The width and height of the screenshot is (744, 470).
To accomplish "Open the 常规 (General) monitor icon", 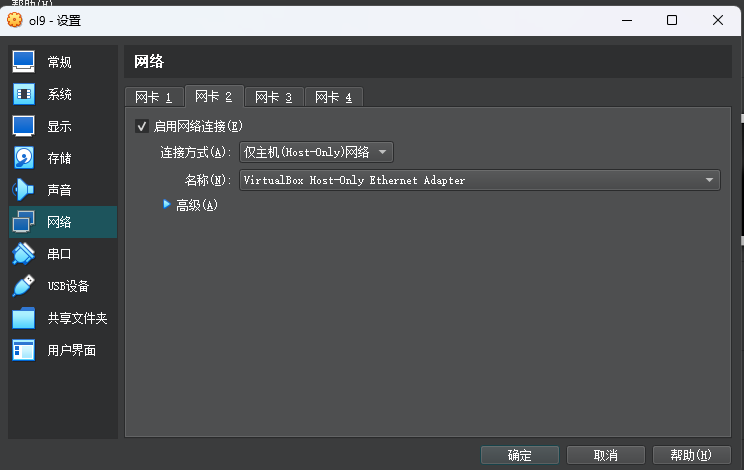I will pos(23,62).
